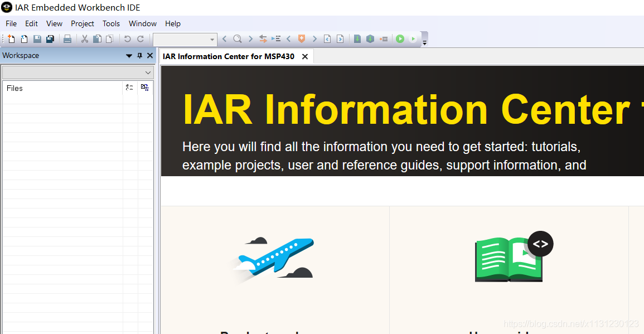Click the Toggle Bookmark icon
The image size is (644, 334).
(302, 39)
